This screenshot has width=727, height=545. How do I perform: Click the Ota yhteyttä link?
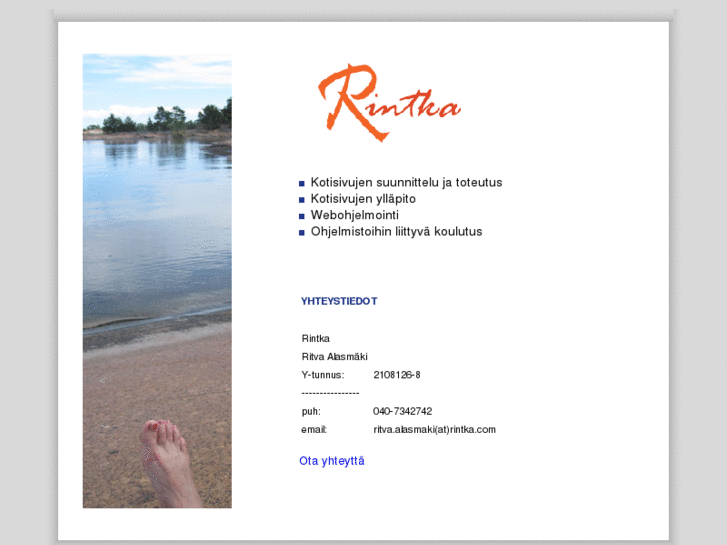coord(332,461)
